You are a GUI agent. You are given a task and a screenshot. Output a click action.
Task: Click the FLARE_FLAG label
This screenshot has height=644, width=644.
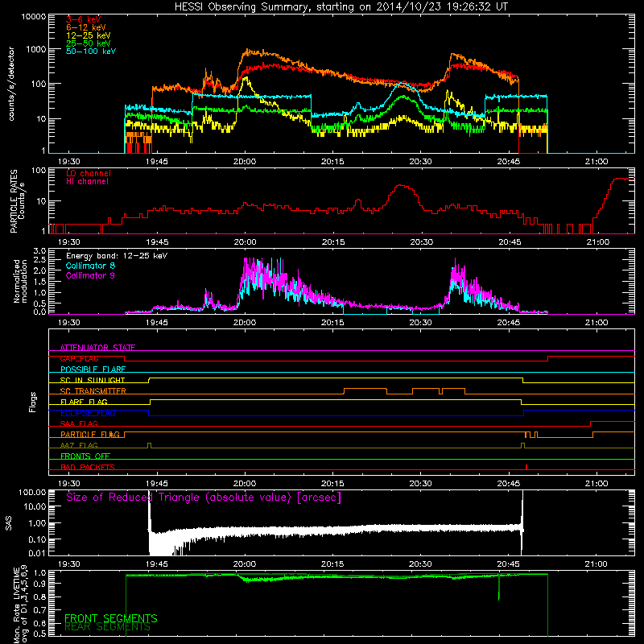tap(84, 402)
